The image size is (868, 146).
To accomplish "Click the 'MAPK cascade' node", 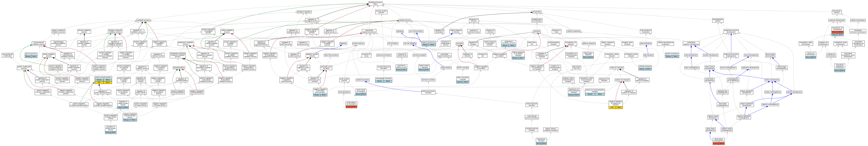I will (463, 68).
